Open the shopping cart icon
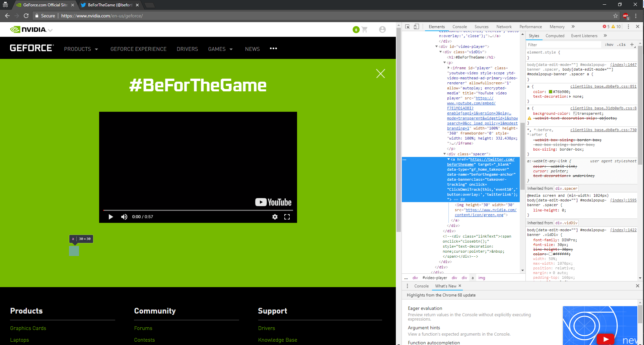644x345 pixels. pos(365,30)
